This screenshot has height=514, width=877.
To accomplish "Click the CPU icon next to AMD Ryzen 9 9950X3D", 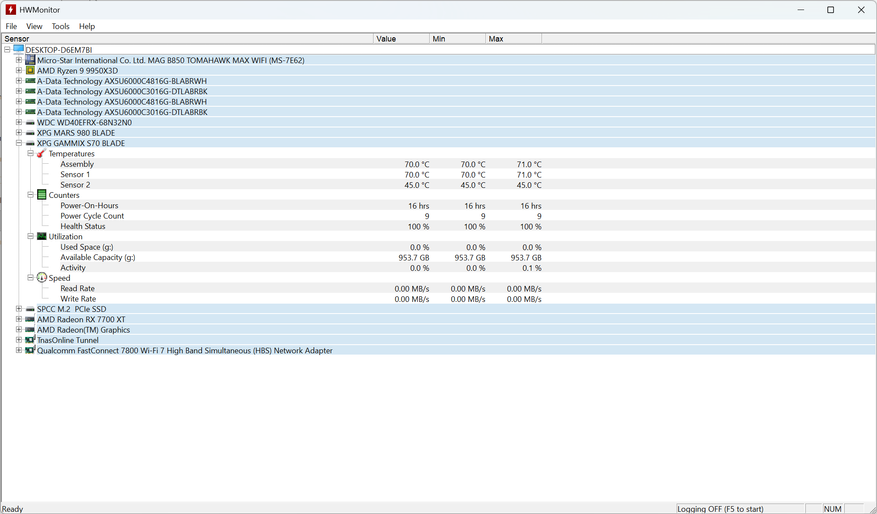I will coord(30,70).
